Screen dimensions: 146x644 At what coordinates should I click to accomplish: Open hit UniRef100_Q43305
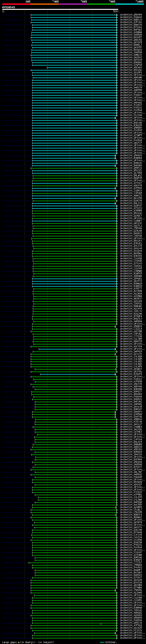pyautogui.click(x=131, y=42)
